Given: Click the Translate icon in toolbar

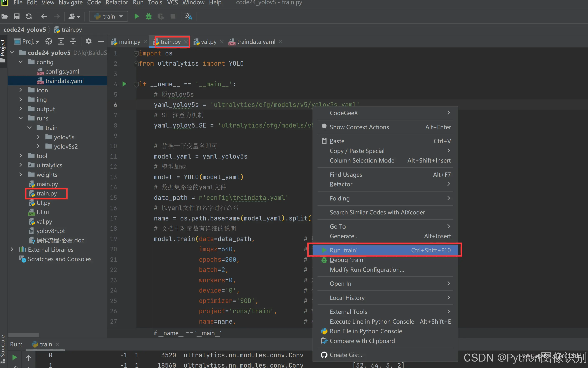Looking at the screenshot, I should click(188, 16).
